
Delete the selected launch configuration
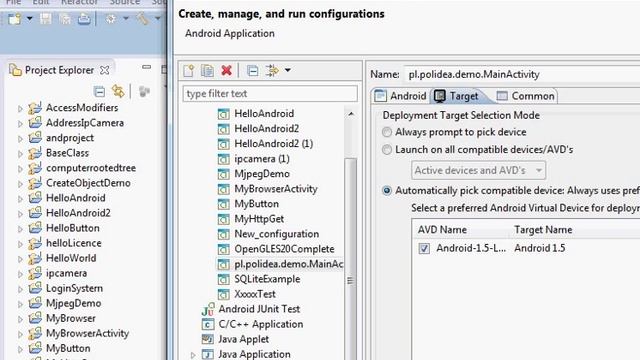point(227,71)
